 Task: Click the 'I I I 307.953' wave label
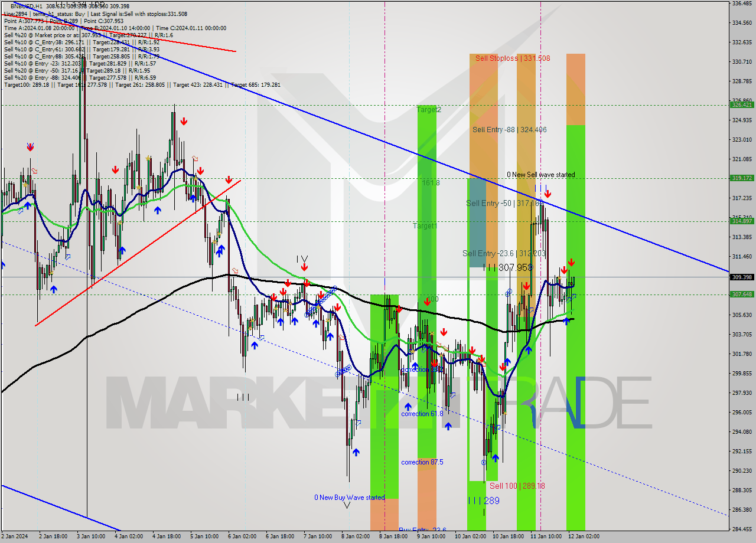[x=508, y=267]
